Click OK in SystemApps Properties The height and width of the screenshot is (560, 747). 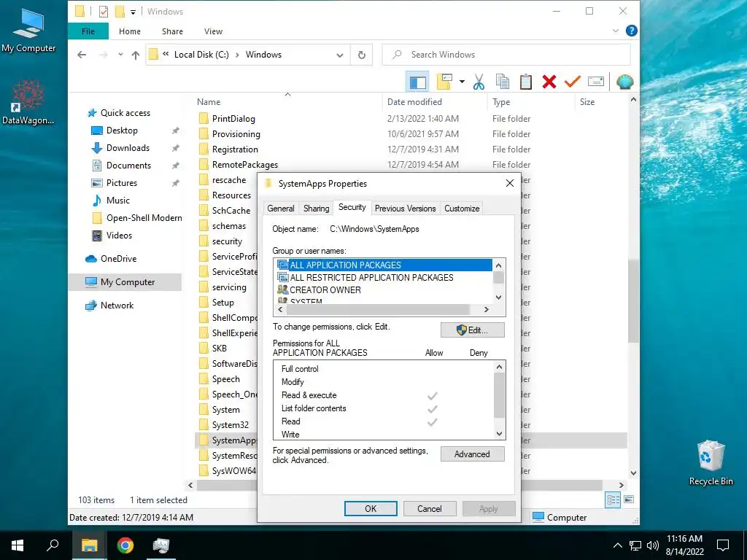371,508
